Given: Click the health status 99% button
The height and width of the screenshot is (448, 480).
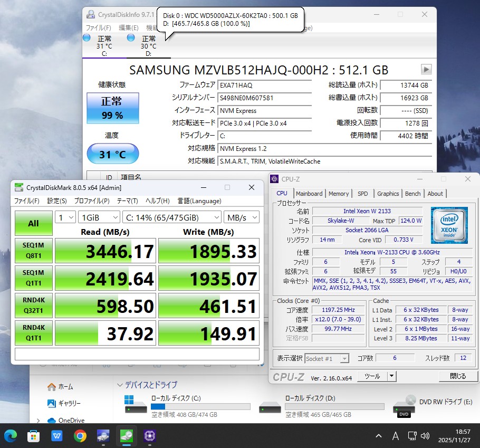Looking at the screenshot, I should (113, 108).
